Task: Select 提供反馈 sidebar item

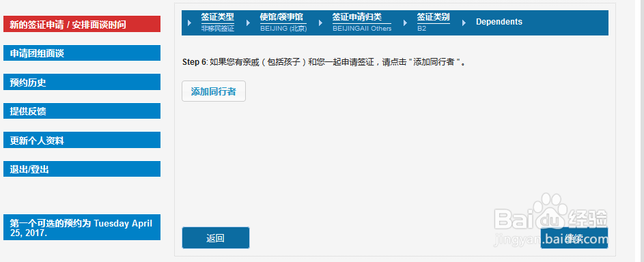Action: coord(82,111)
